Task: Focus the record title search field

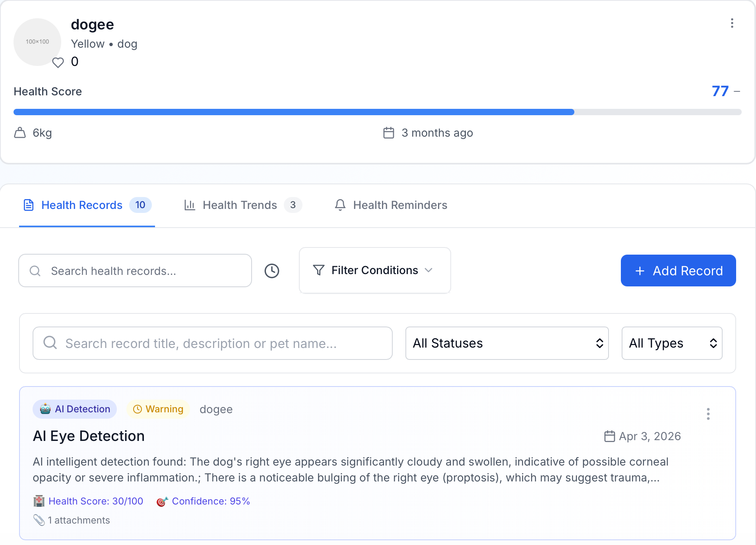Action: tap(213, 343)
